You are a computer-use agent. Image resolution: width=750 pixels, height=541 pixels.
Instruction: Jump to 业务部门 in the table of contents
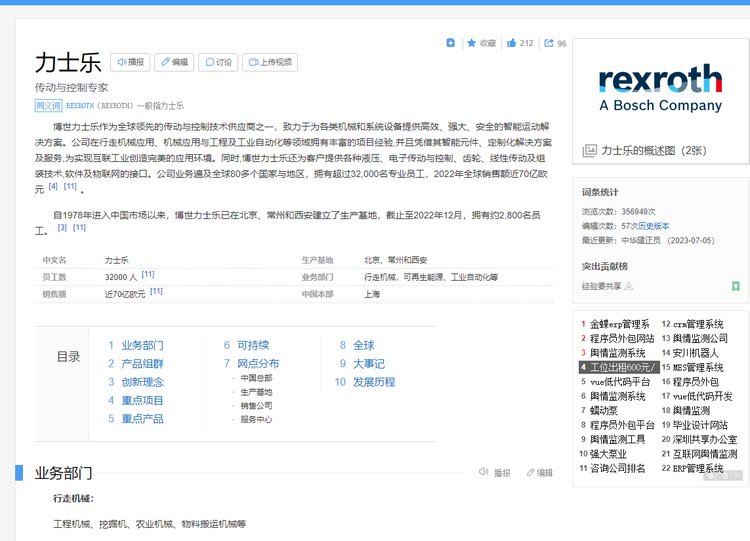pos(142,345)
